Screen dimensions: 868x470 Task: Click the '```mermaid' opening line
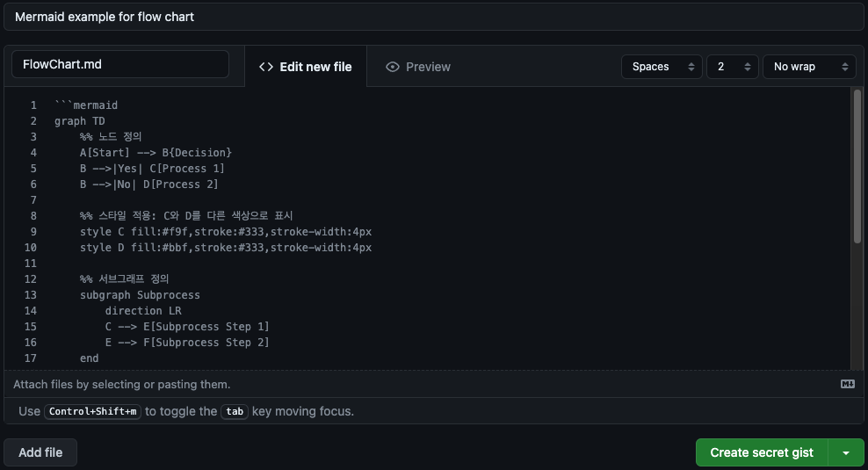point(86,105)
